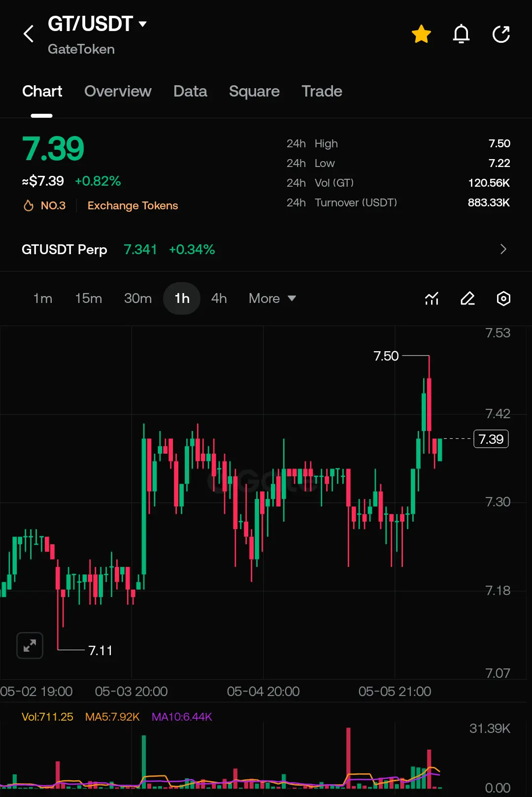Tap the MA5:7.92K volume label
Viewport: 532px width, 797px height.
tap(112, 717)
